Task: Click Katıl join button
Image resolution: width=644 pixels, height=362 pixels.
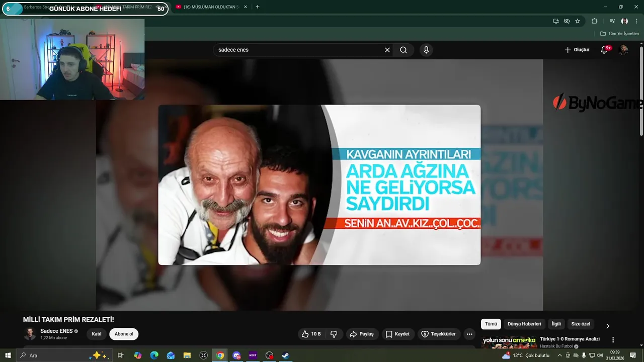Action: [x=97, y=334]
